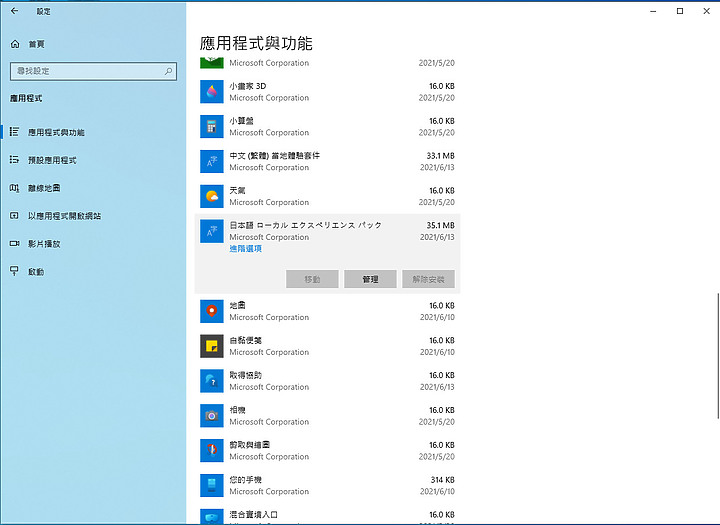Select the 地圖 app name
This screenshot has width=720, height=525.
[237, 305]
